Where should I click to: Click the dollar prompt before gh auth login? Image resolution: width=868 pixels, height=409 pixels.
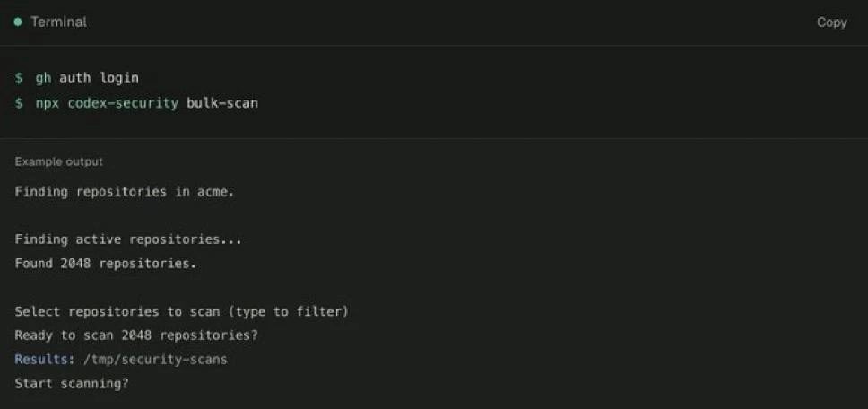19,78
